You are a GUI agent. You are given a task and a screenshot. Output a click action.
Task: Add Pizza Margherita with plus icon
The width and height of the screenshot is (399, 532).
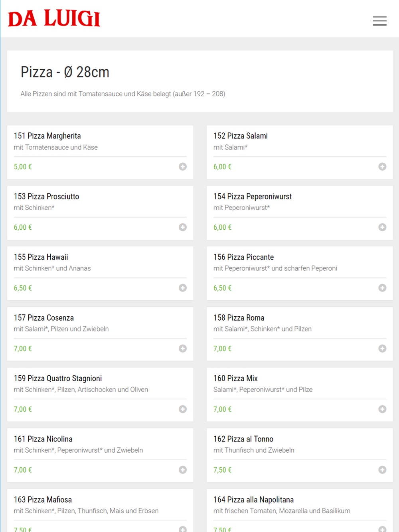tap(183, 167)
